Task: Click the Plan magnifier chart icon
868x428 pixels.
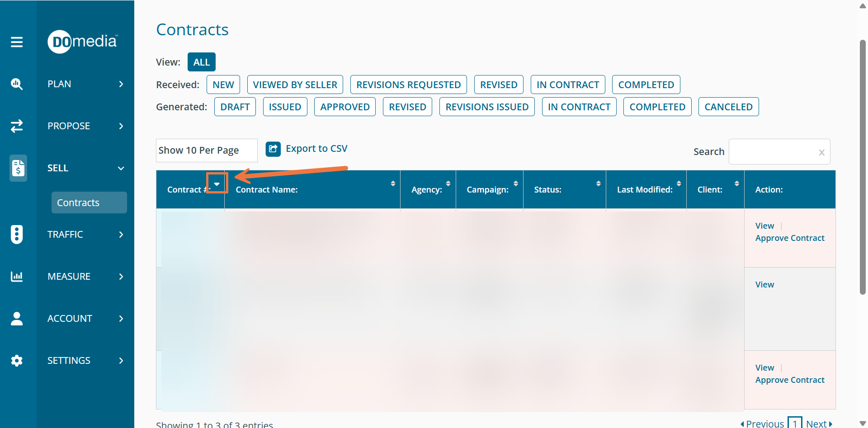Action: (17, 84)
